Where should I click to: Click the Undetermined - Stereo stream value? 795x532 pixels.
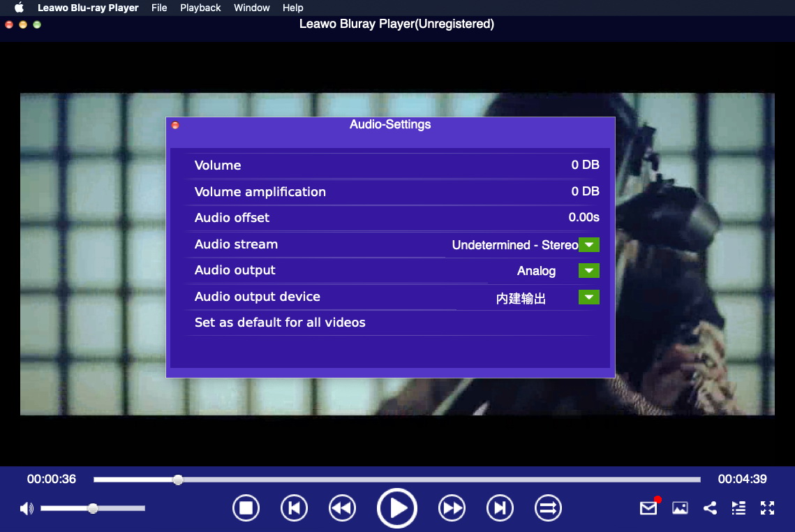point(514,245)
